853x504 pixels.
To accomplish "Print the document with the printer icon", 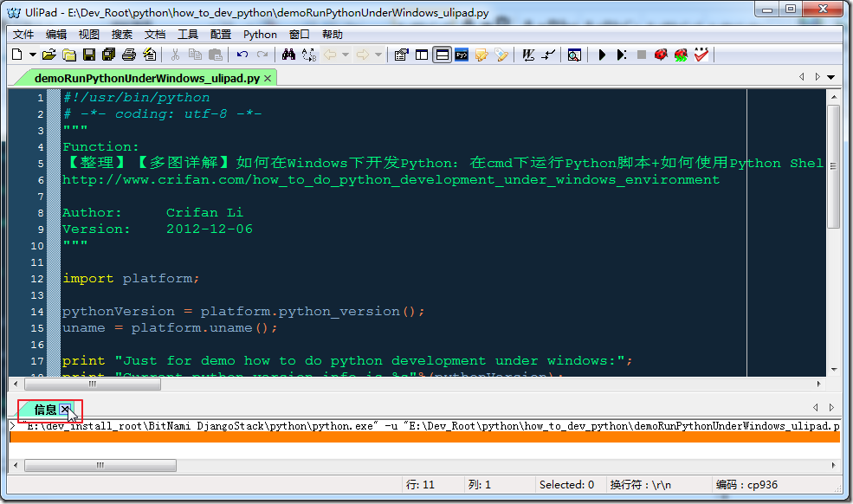I will tap(129, 55).
